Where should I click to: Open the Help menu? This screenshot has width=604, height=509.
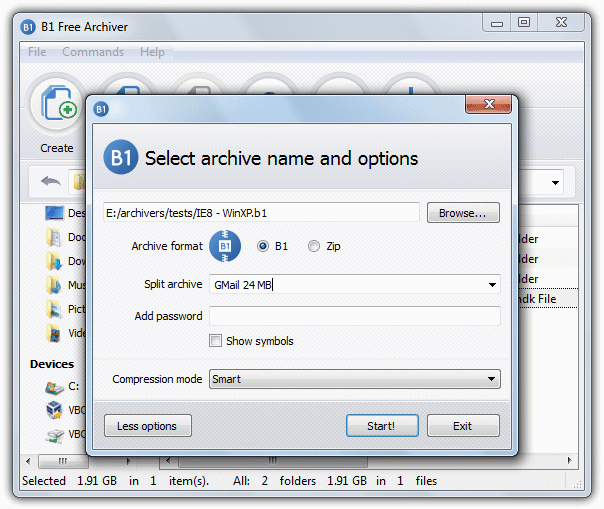pos(152,52)
